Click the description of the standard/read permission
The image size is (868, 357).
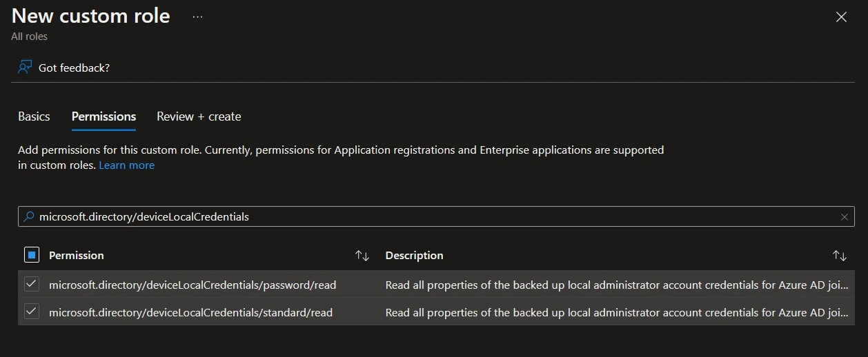(617, 312)
